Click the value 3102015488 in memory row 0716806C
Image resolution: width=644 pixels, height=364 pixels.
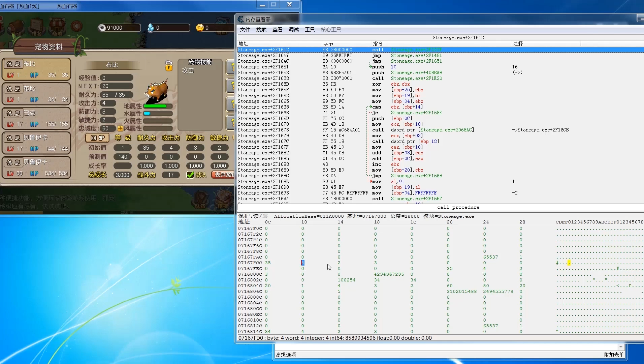click(462, 291)
